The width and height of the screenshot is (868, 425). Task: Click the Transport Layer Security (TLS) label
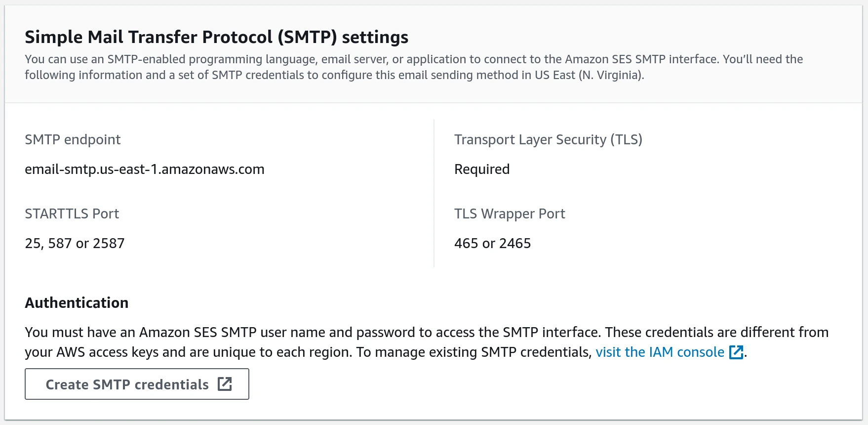click(549, 139)
